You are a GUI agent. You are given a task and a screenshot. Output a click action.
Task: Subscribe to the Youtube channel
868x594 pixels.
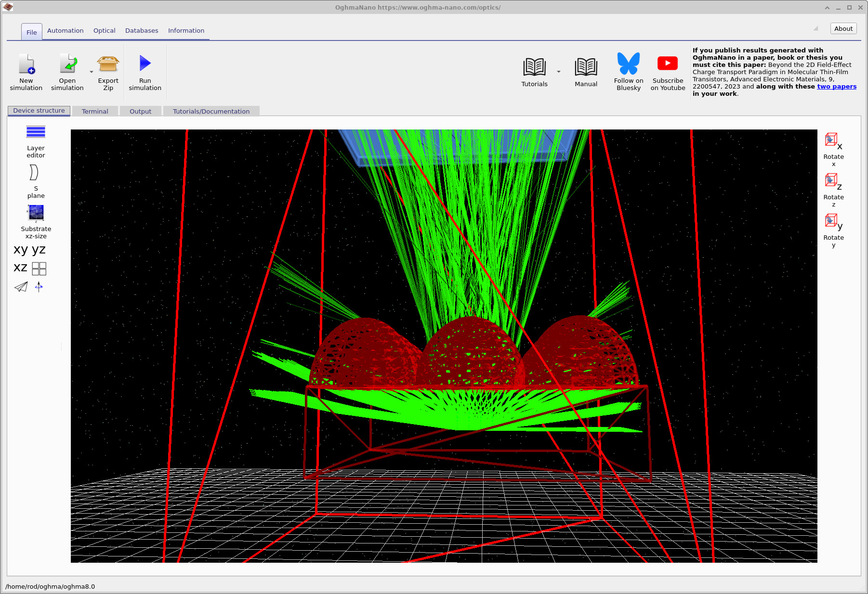click(667, 71)
